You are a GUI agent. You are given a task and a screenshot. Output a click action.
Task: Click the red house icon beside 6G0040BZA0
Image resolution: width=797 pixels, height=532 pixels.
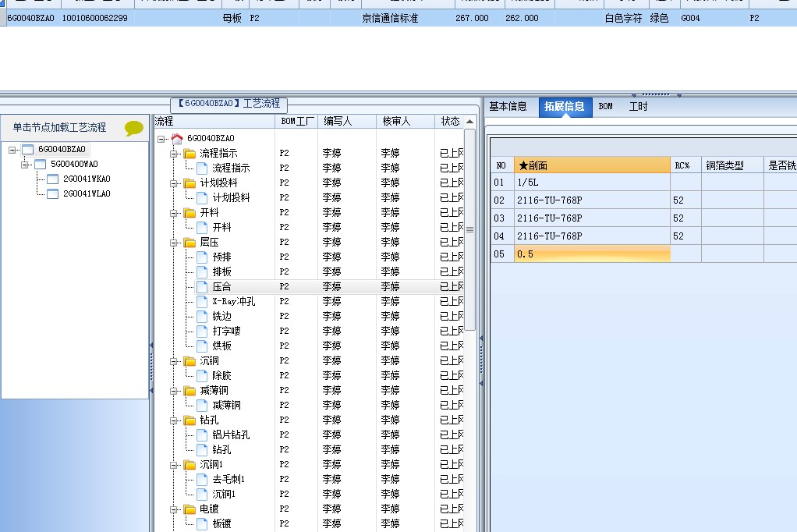[177, 138]
